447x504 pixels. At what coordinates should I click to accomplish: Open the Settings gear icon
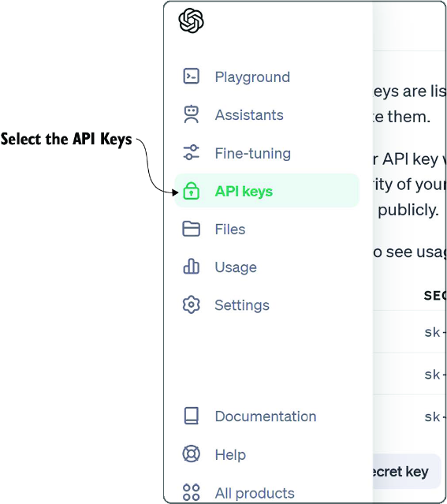pos(192,304)
